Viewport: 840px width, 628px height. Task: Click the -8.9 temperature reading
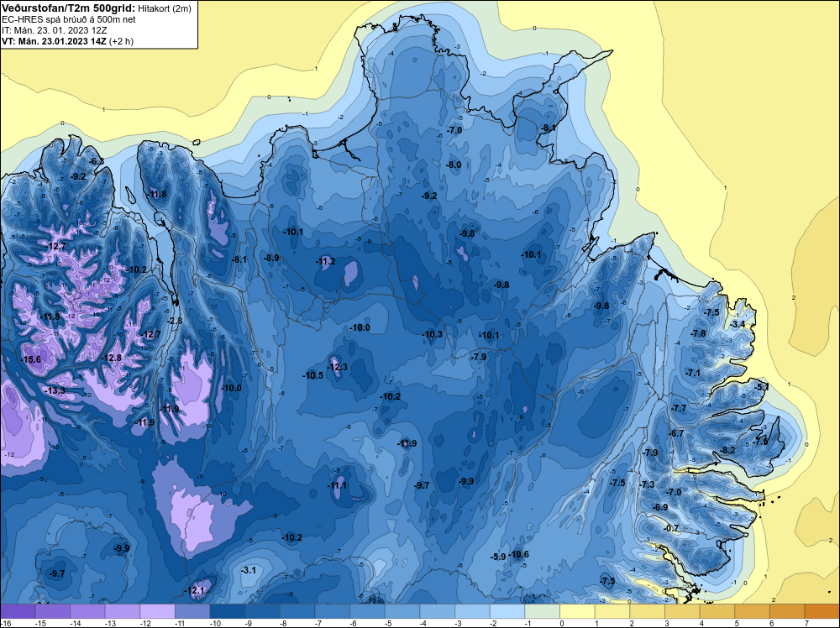coord(271,258)
